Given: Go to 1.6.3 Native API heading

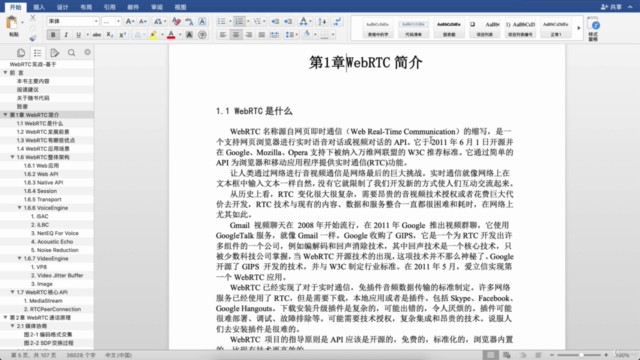Looking at the screenshot, I should tap(43, 182).
